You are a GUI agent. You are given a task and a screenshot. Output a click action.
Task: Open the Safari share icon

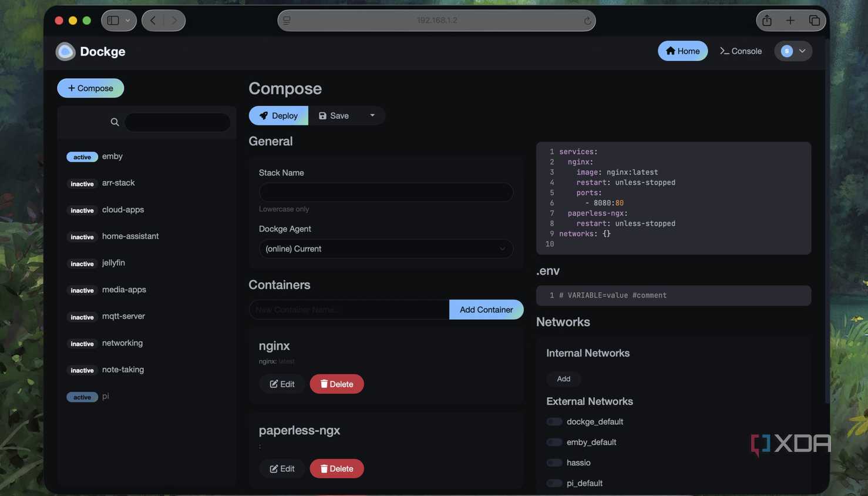click(x=767, y=21)
